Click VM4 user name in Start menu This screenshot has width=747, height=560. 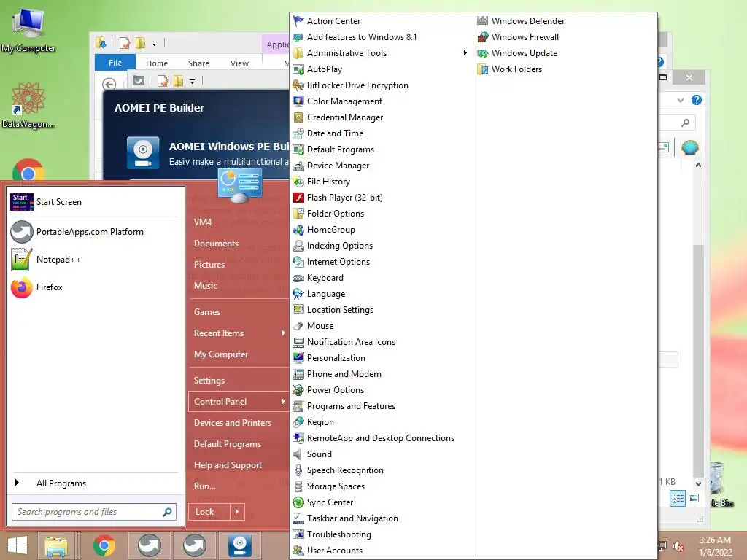pos(203,222)
